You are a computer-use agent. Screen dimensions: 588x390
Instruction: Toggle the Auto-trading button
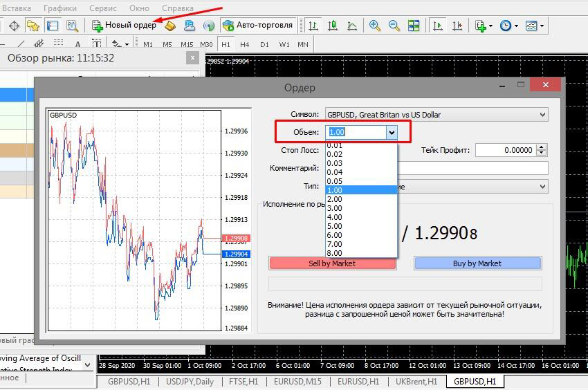click(x=257, y=25)
